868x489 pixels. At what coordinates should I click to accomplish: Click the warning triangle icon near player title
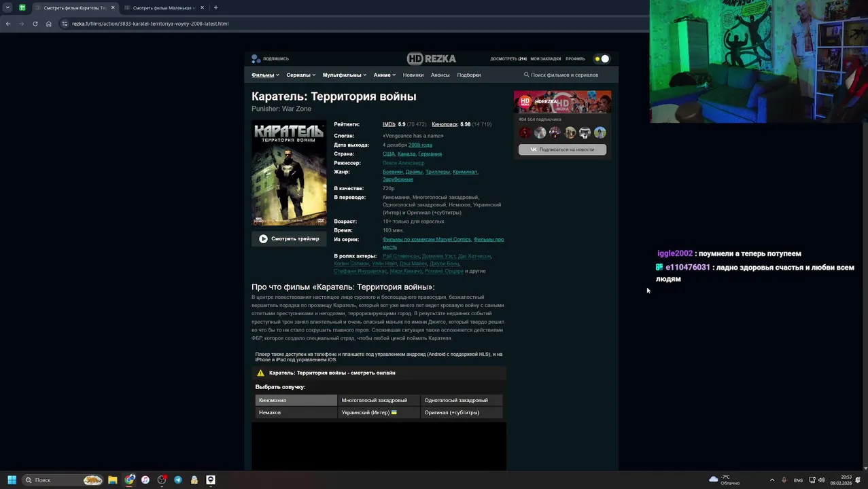tap(260, 373)
